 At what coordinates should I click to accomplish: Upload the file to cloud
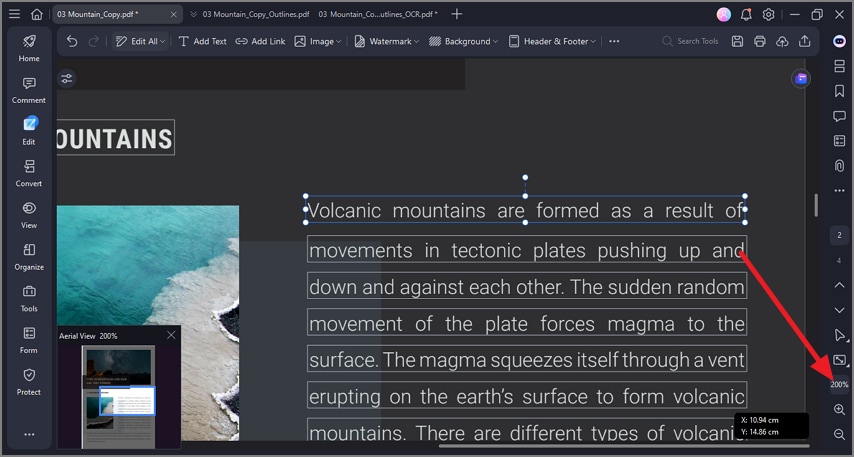click(x=782, y=41)
